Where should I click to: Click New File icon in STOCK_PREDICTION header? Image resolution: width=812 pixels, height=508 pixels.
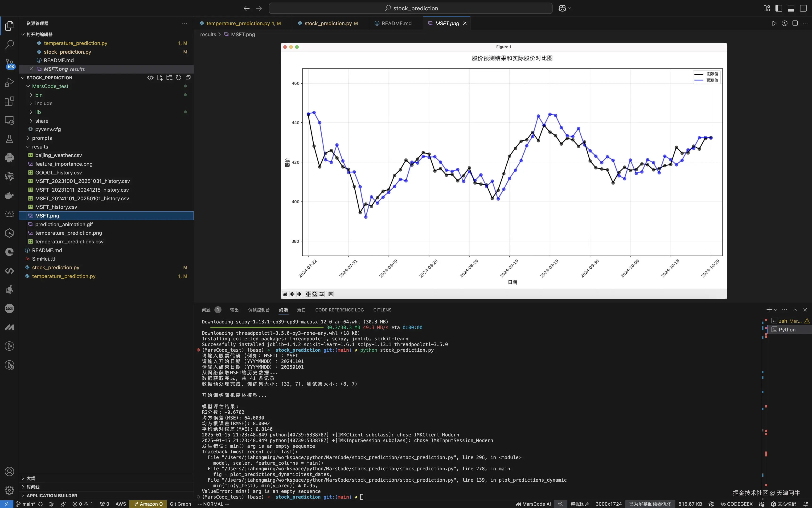pyautogui.click(x=160, y=78)
